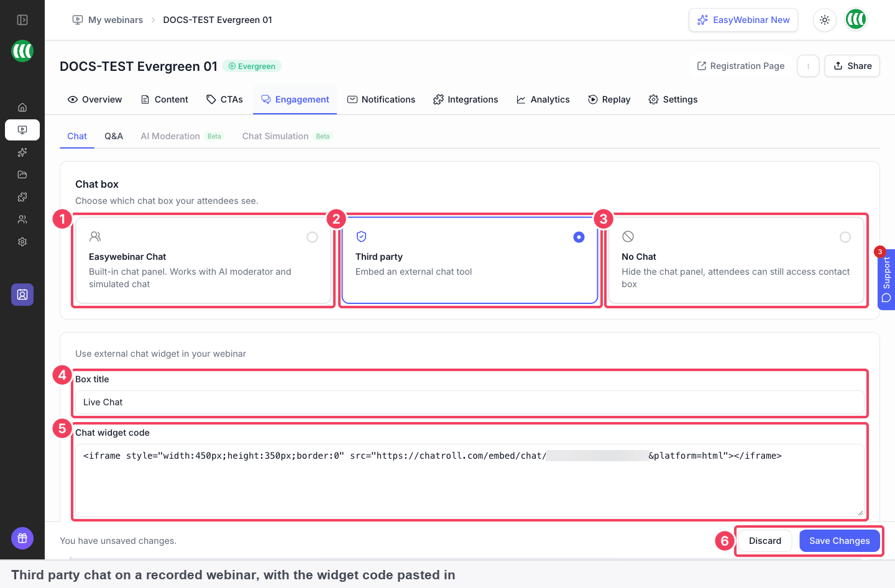Click the Share button

(x=852, y=66)
